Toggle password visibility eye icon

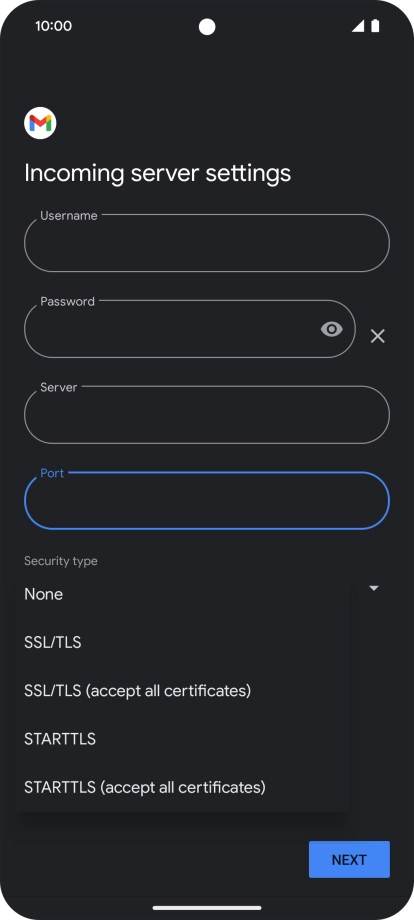click(332, 329)
